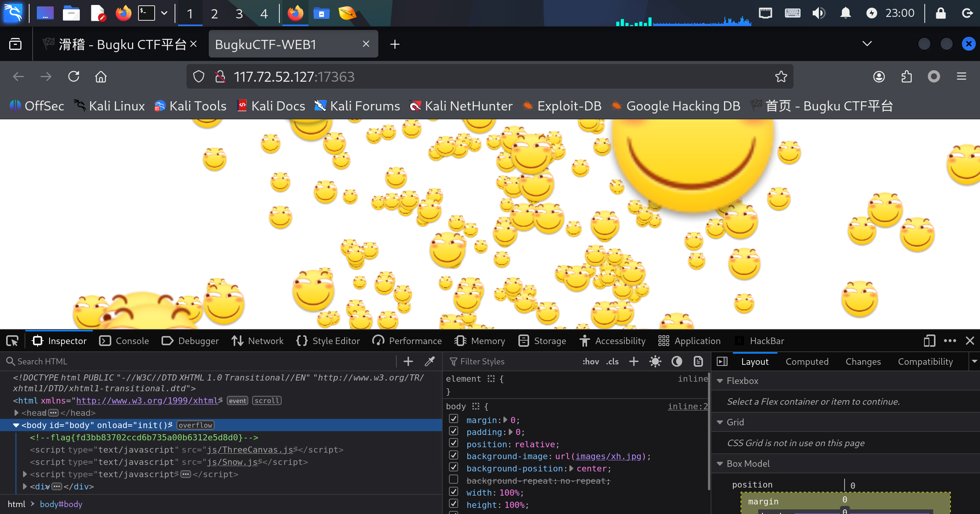Activate the element picker tool
This screenshot has width=980, height=514.
(x=12, y=341)
